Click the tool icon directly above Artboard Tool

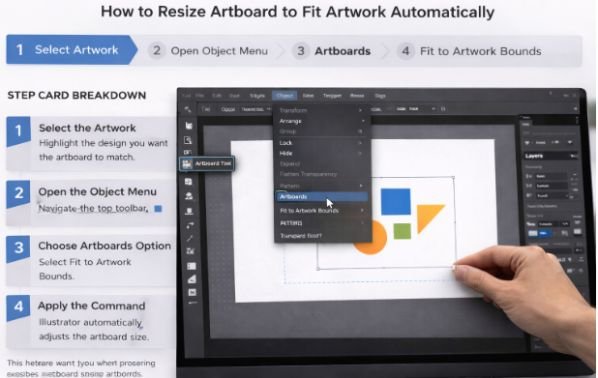tap(187, 152)
